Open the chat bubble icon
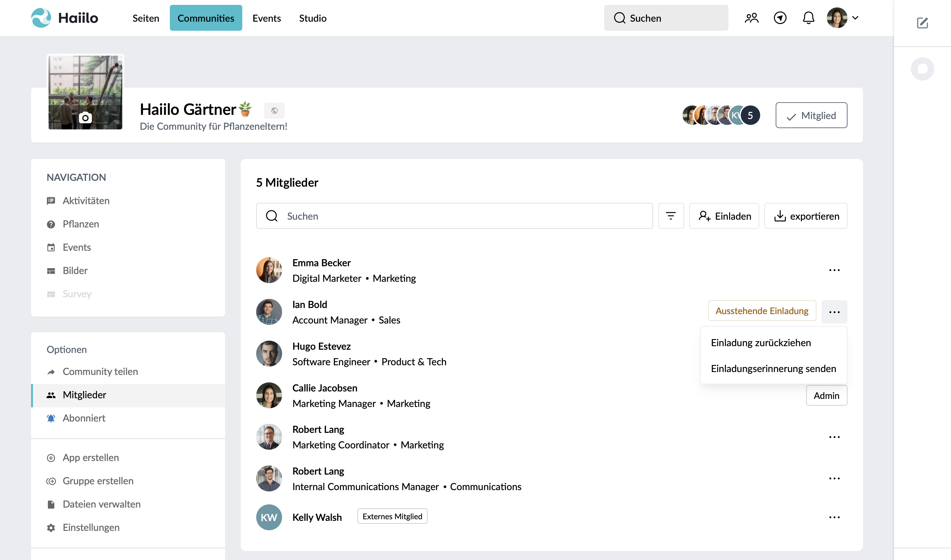 [922, 69]
